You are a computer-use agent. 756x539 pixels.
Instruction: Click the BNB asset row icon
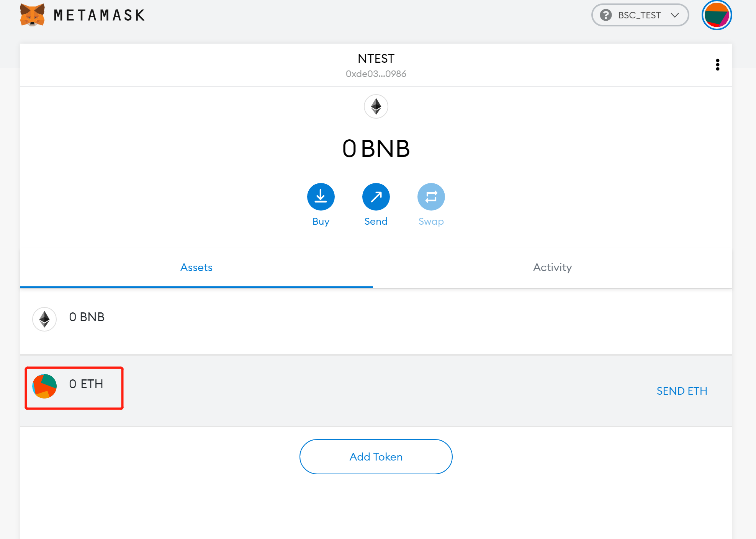pyautogui.click(x=44, y=319)
